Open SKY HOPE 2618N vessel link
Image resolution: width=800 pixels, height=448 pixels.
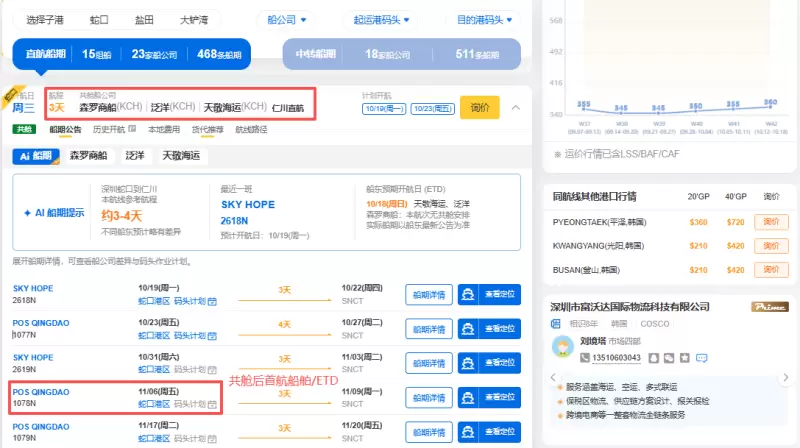point(33,288)
